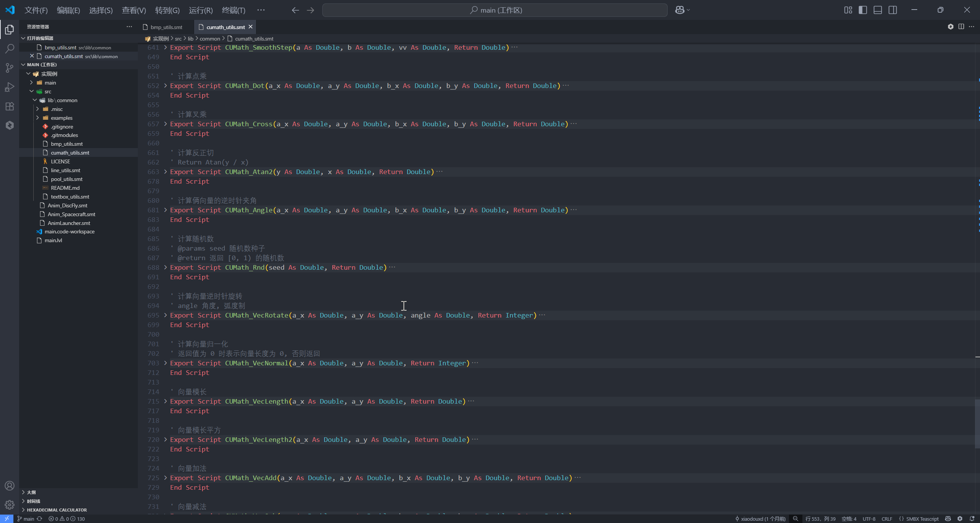980x523 pixels.
Task: Go back with the left arrow
Action: pos(295,10)
